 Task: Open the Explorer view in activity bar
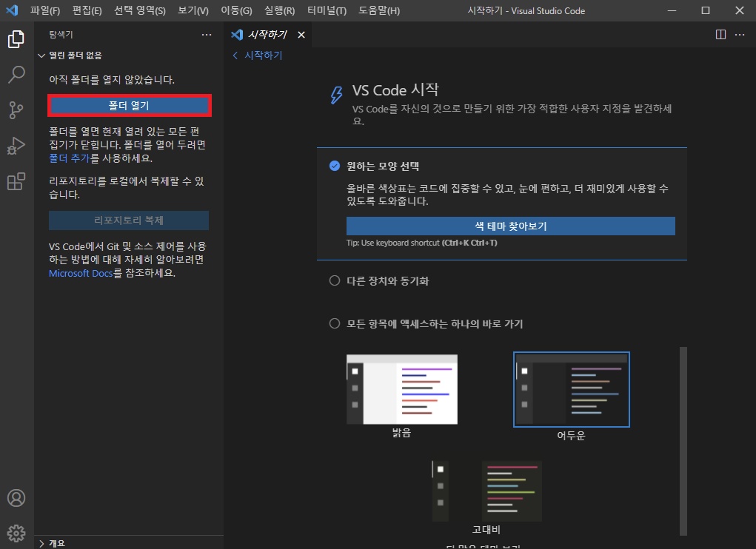16,39
